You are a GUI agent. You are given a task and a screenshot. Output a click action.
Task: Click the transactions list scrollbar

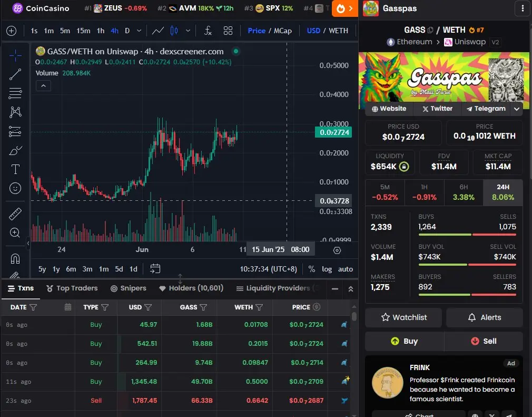(354, 316)
